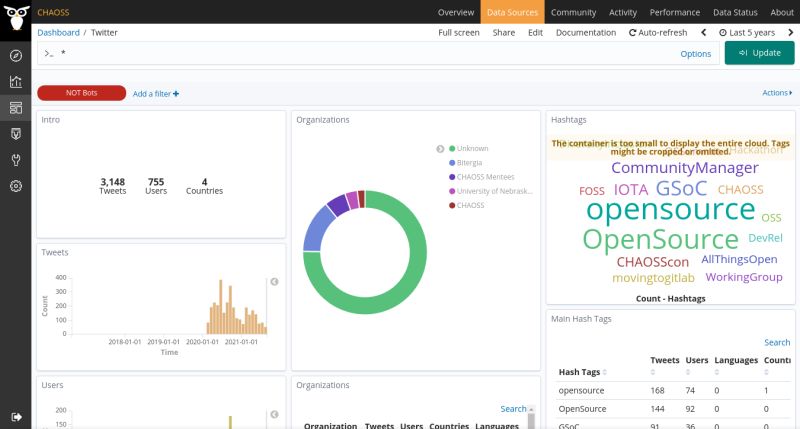Open the Last 5 years time picker
The width and height of the screenshot is (800, 429).
[x=747, y=32]
